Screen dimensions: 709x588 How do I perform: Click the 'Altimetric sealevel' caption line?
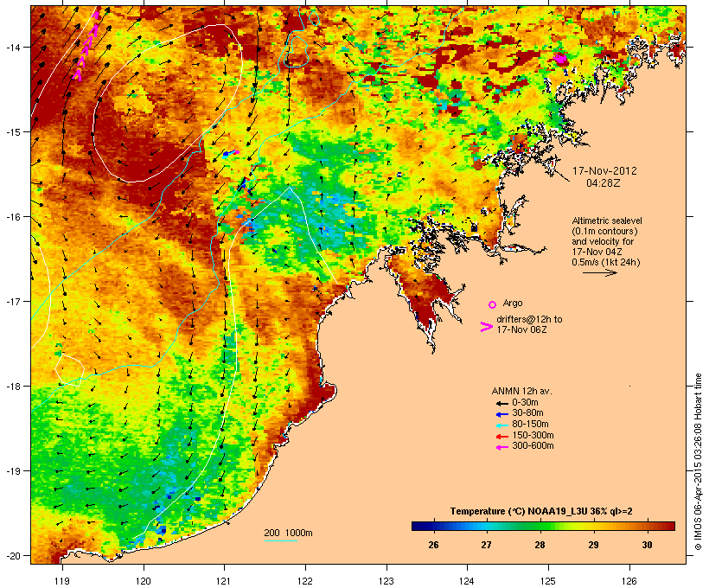[x=607, y=220]
